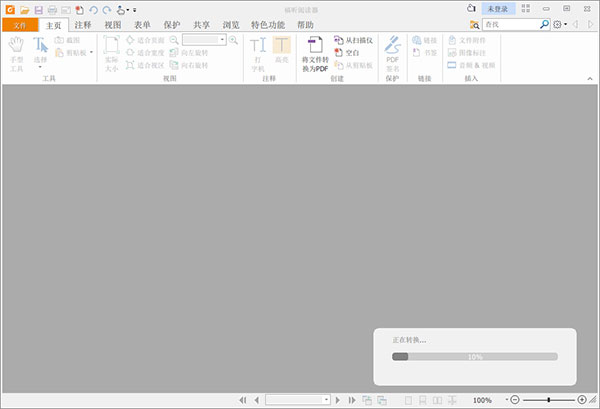Expand the Select tool (选择) dropdown arrow
Viewport: 600px width, 409px height.
coord(40,67)
